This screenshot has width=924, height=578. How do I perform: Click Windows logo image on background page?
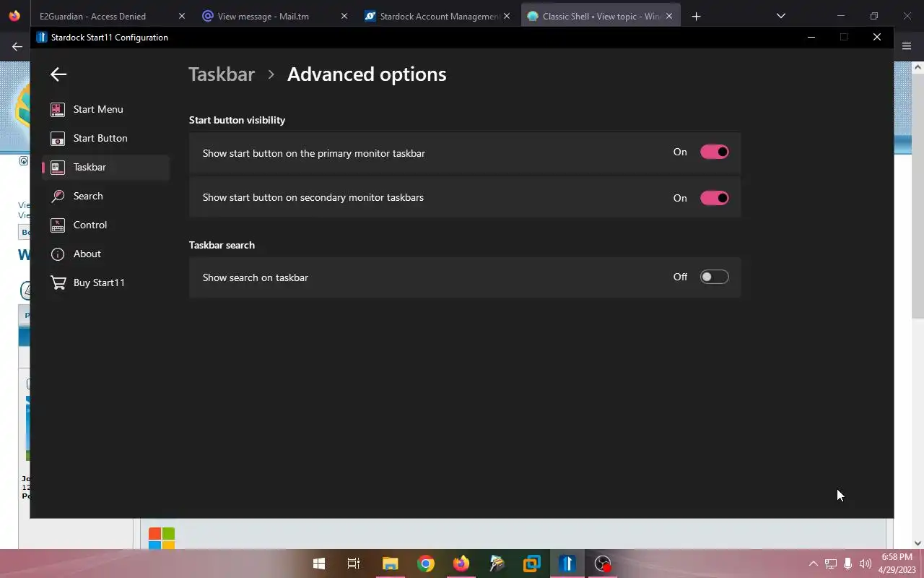162,538
